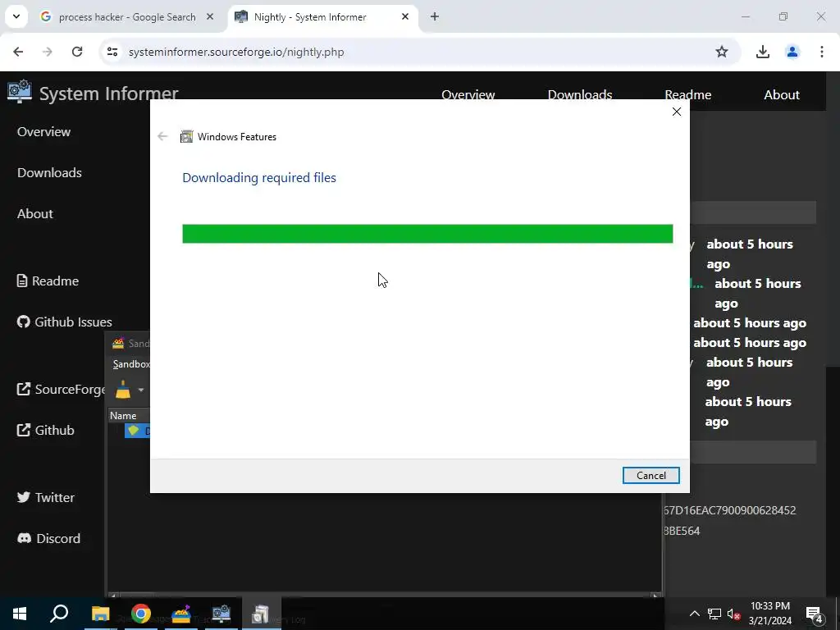Open the network tray icon
The image size is (840, 630).
pyautogui.click(x=714, y=614)
